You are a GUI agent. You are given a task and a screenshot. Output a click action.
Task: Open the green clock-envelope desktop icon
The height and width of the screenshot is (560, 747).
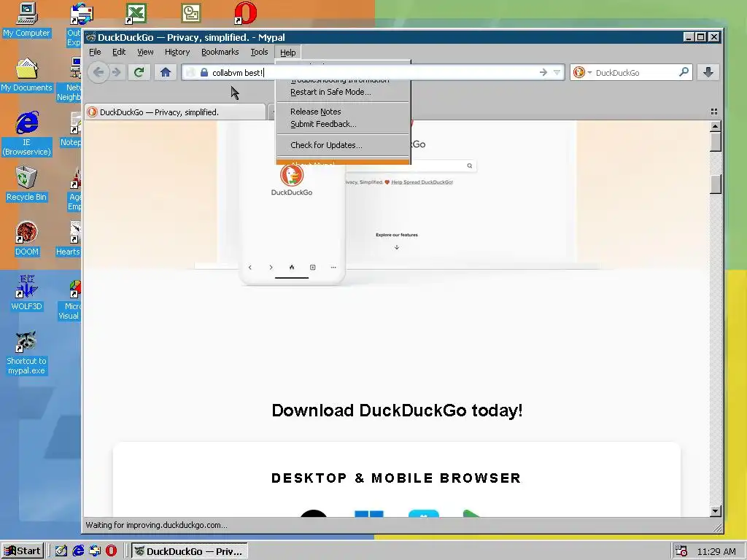pos(190,13)
